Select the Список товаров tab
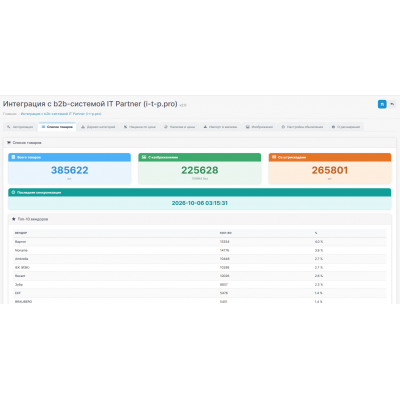 57,127
